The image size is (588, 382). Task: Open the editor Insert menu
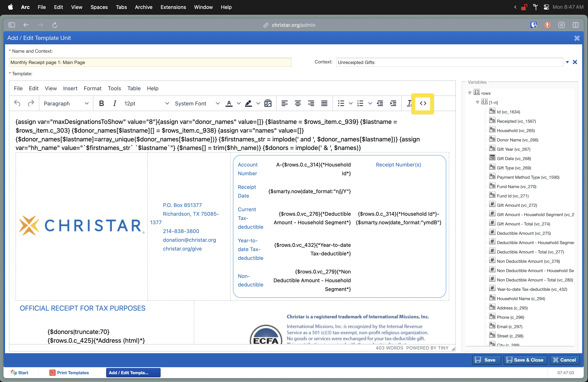70,88
